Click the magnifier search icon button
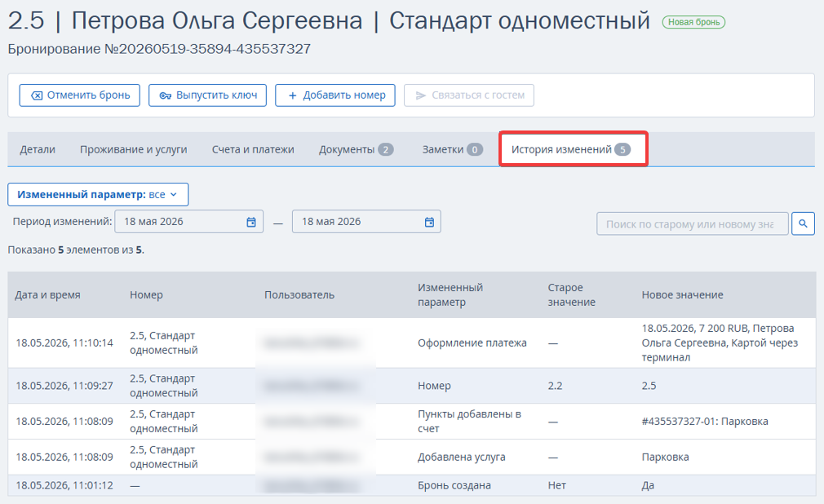 [x=803, y=224]
